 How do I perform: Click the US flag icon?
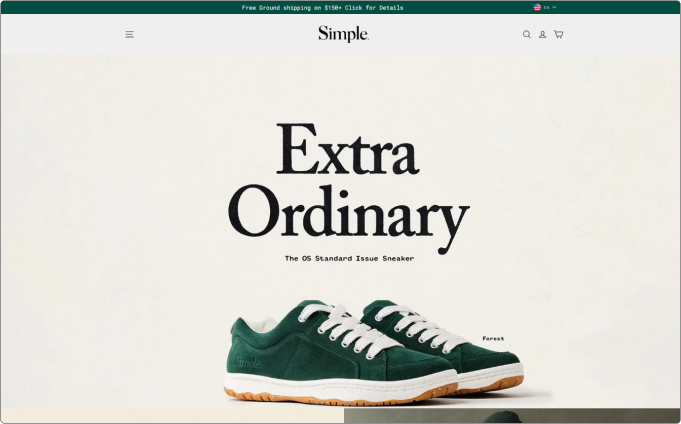pyautogui.click(x=537, y=7)
